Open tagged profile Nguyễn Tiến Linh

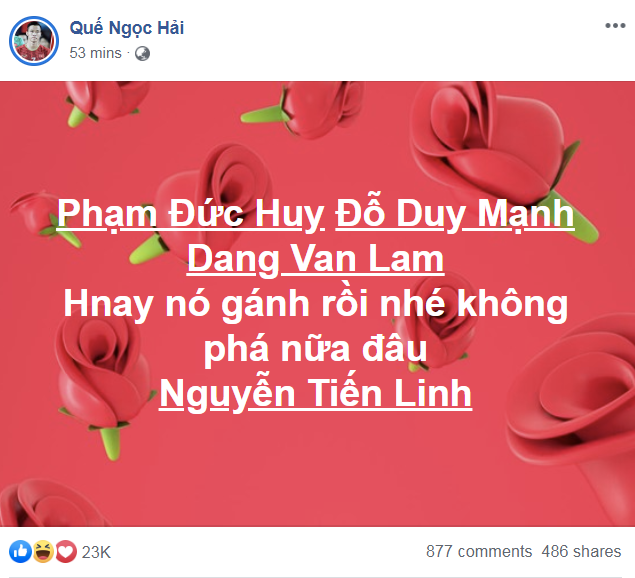pyautogui.click(x=315, y=392)
